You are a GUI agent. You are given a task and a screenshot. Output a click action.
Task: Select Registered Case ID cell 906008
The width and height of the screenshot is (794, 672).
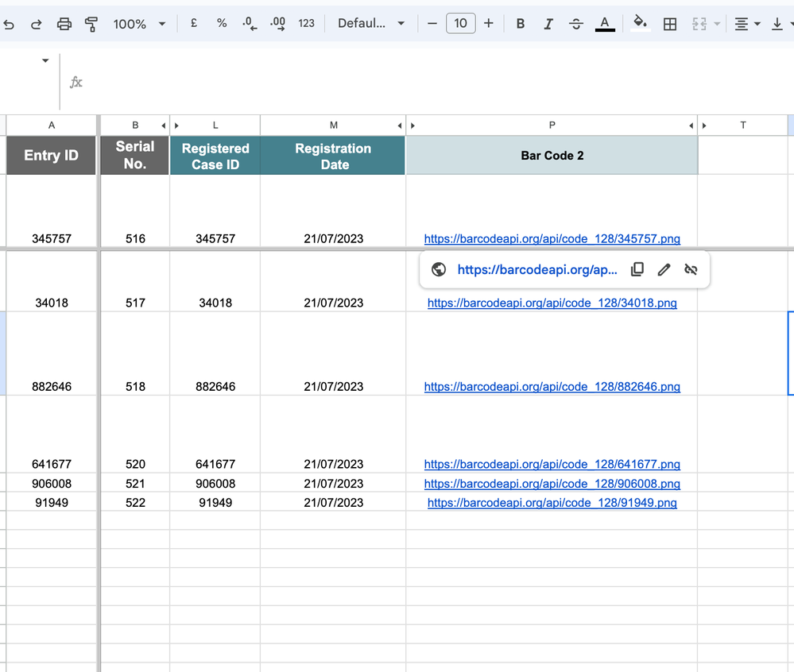215,484
